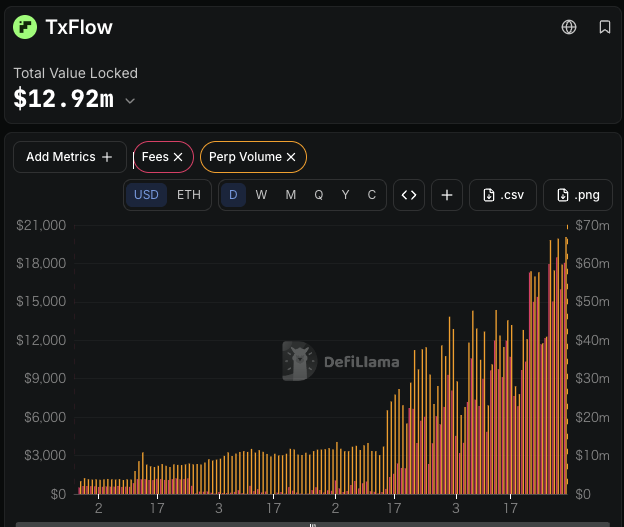Click the $12.92m TVL value
Viewport: 624px width, 527px height.
(x=64, y=99)
